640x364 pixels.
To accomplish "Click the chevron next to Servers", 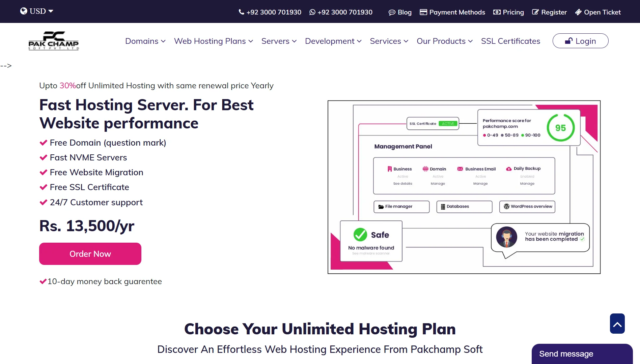I will tap(294, 41).
